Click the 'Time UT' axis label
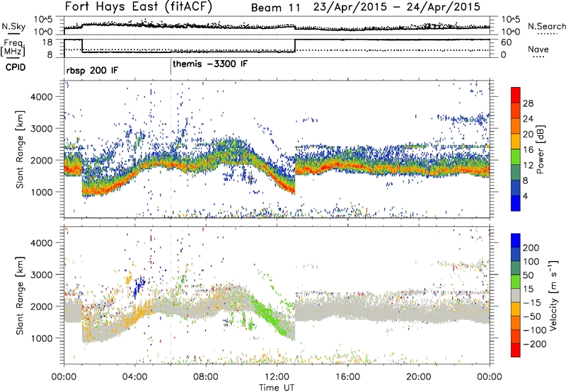The image size is (566, 392). click(x=277, y=387)
